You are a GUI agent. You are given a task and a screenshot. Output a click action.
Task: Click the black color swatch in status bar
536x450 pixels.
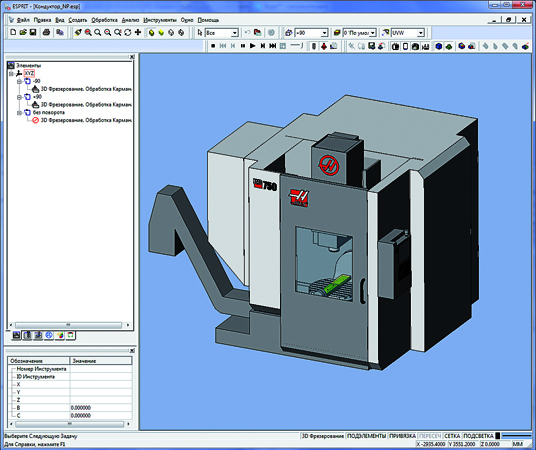(498, 436)
